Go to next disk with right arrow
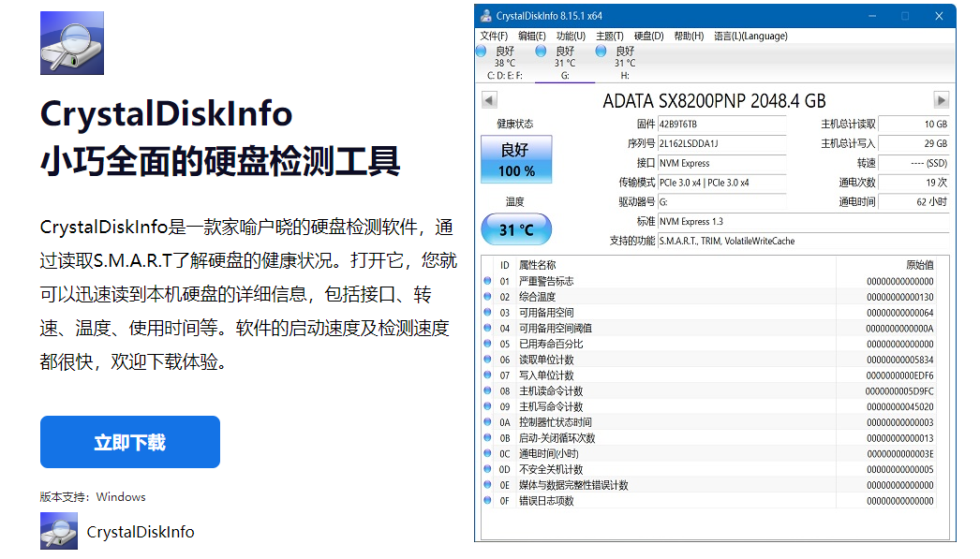 (x=942, y=100)
